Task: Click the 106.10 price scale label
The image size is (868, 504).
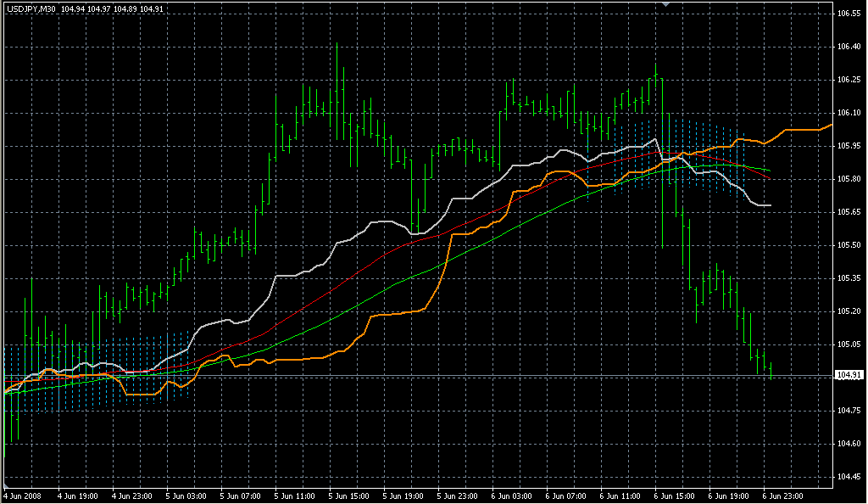Action: [849, 113]
